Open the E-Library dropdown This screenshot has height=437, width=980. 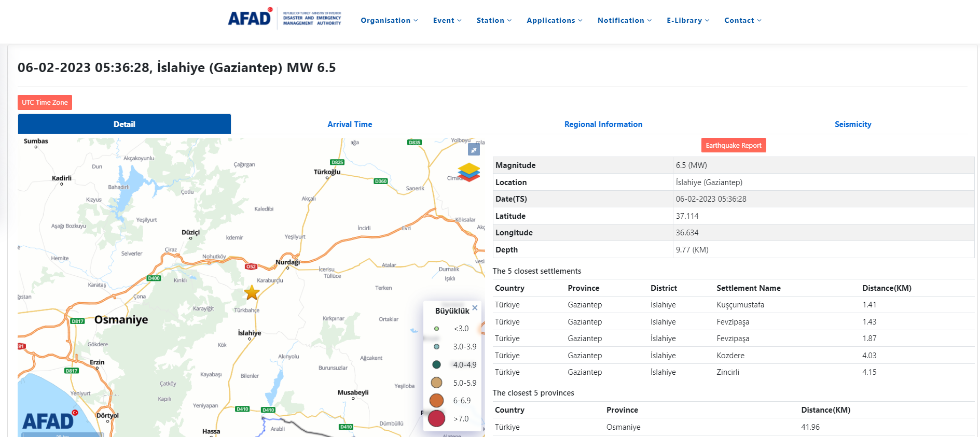(688, 20)
